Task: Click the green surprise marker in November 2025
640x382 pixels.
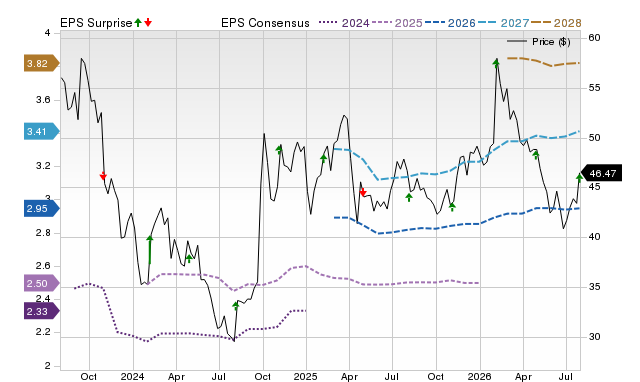Action: (452, 207)
